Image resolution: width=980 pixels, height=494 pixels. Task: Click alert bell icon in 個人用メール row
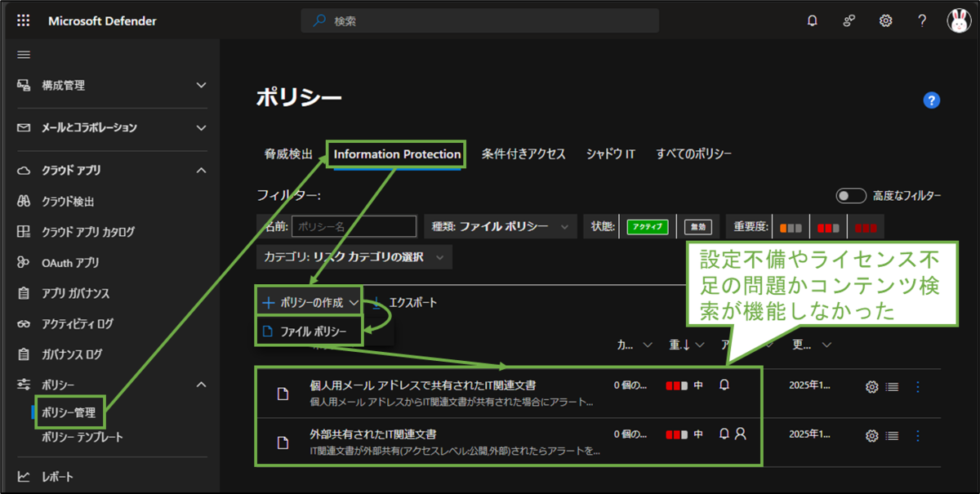(724, 385)
